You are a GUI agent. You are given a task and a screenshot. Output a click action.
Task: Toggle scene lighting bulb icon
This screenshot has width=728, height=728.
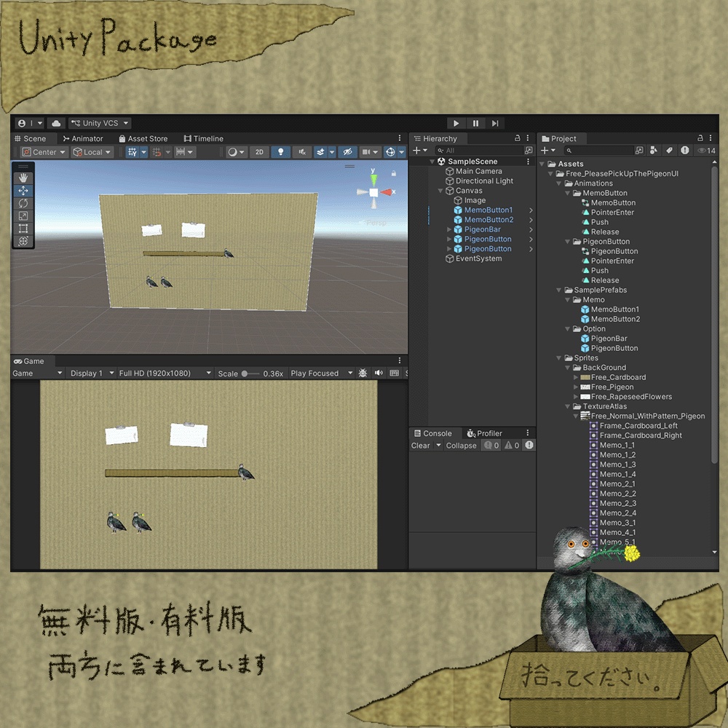pyautogui.click(x=280, y=152)
